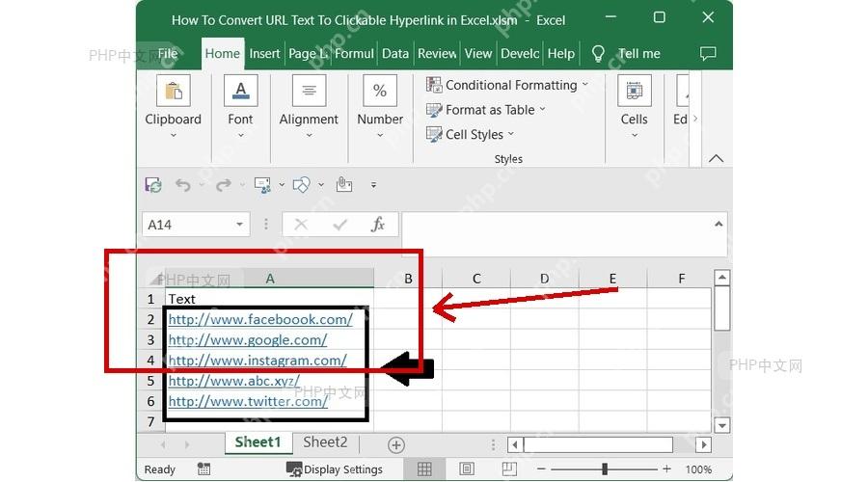
Task: Click the AutoSave refresh icon in quick access
Action: pyautogui.click(x=153, y=185)
